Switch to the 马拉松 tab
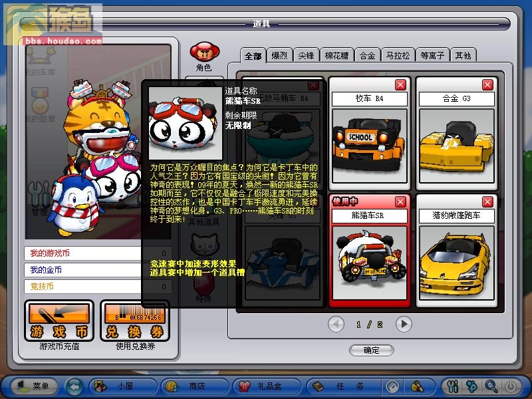This screenshot has width=532, height=399. tap(398, 55)
